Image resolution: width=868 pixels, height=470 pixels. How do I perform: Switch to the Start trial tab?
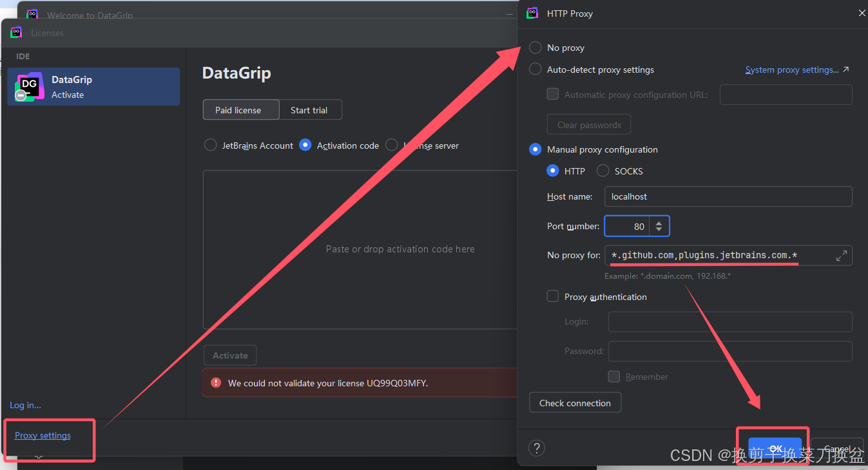[310, 110]
